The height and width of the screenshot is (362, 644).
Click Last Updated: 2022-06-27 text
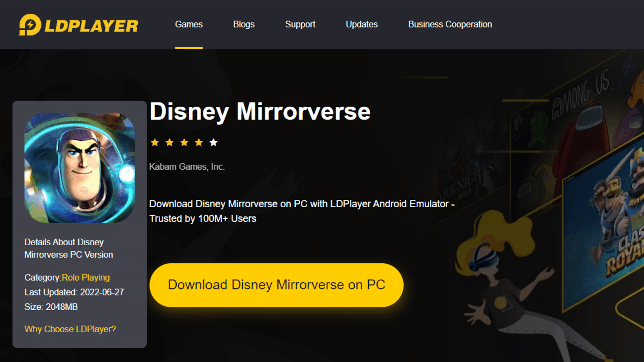pos(74,292)
